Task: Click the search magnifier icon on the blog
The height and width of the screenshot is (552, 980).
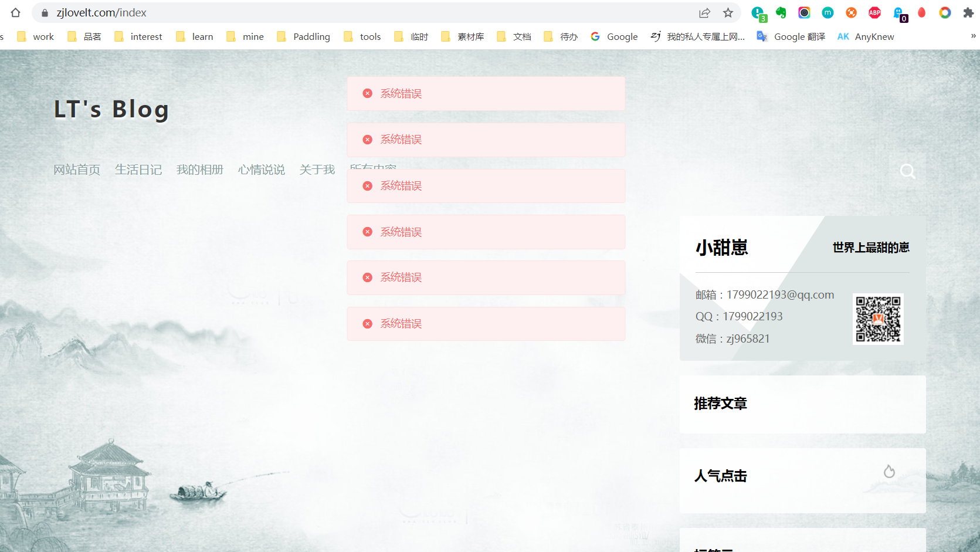Action: 907,171
